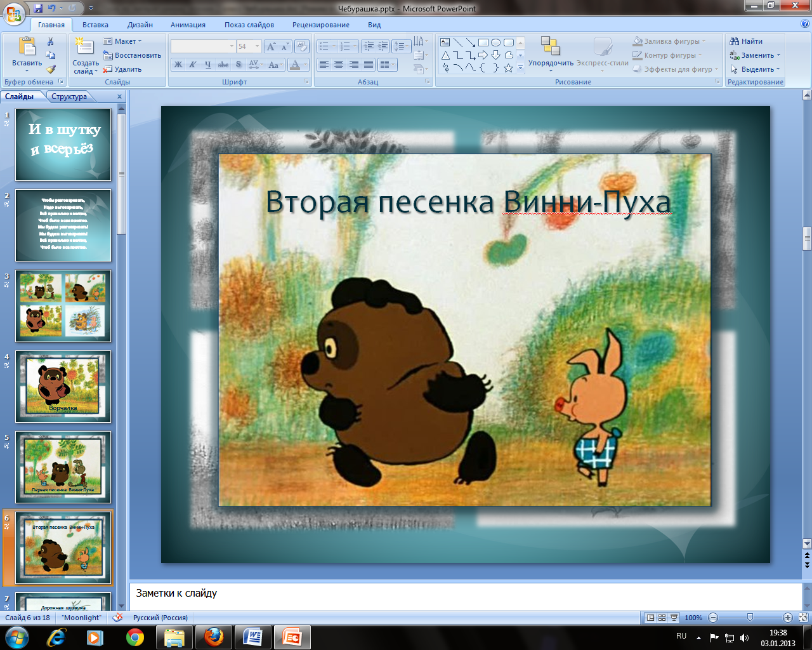
Task: Start Slide Show view from status bar
Action: pyautogui.click(x=674, y=618)
